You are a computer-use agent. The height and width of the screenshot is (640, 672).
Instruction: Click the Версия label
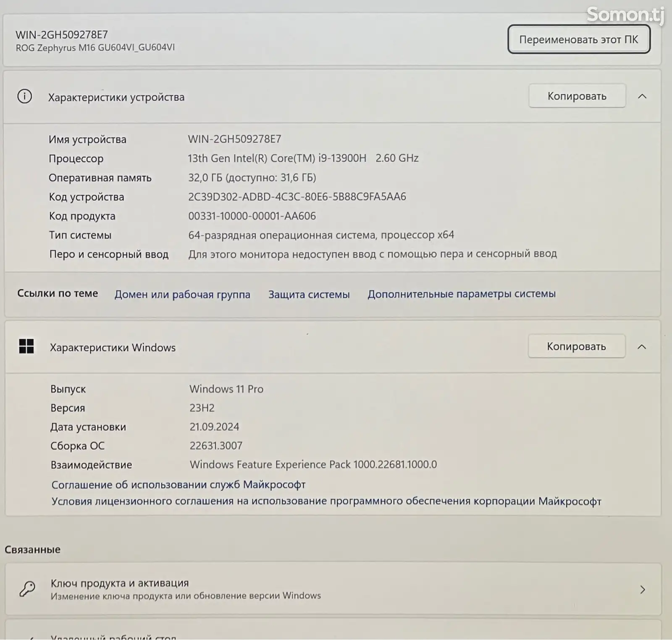tap(68, 408)
